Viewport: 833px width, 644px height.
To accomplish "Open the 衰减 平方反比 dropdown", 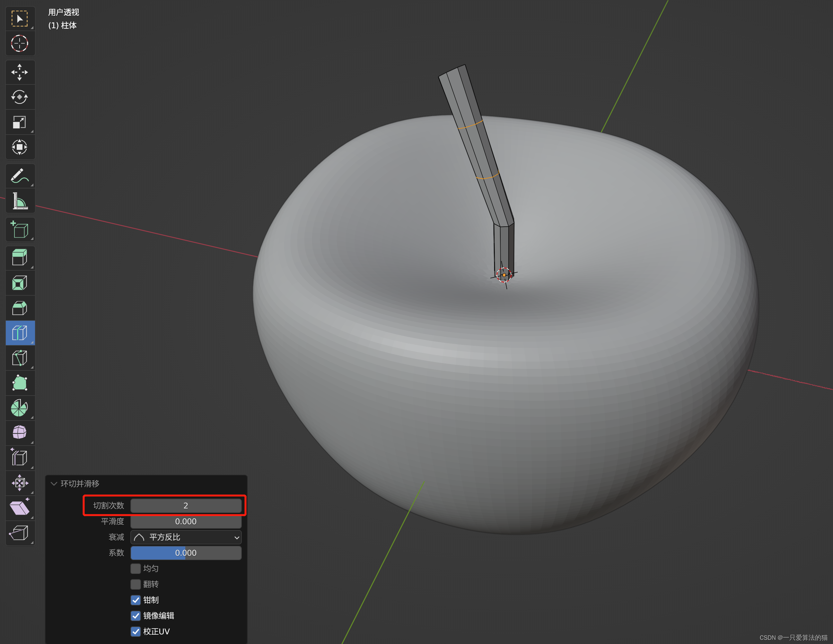I will (x=186, y=537).
